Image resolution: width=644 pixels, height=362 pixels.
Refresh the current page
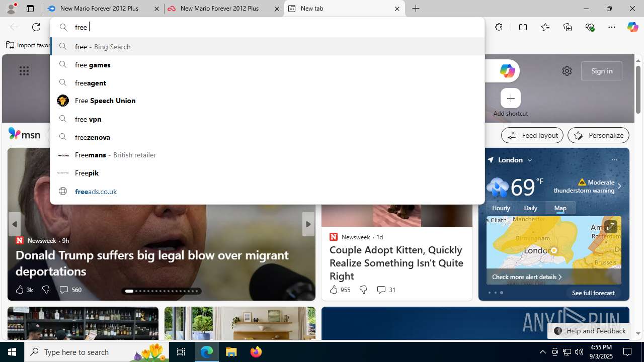36,27
